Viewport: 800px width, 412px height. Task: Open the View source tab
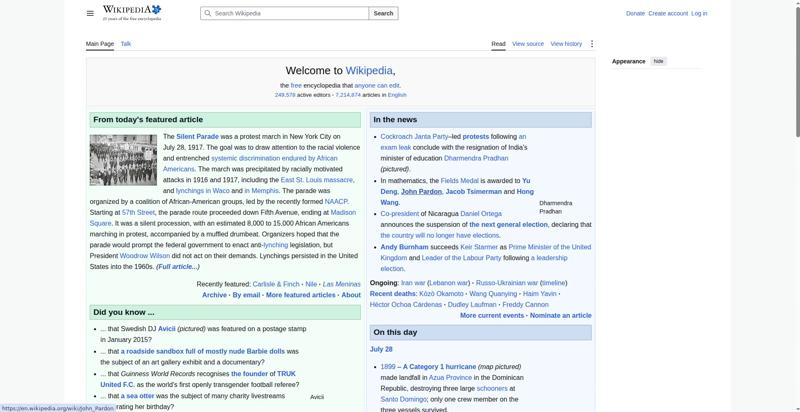[528, 44]
